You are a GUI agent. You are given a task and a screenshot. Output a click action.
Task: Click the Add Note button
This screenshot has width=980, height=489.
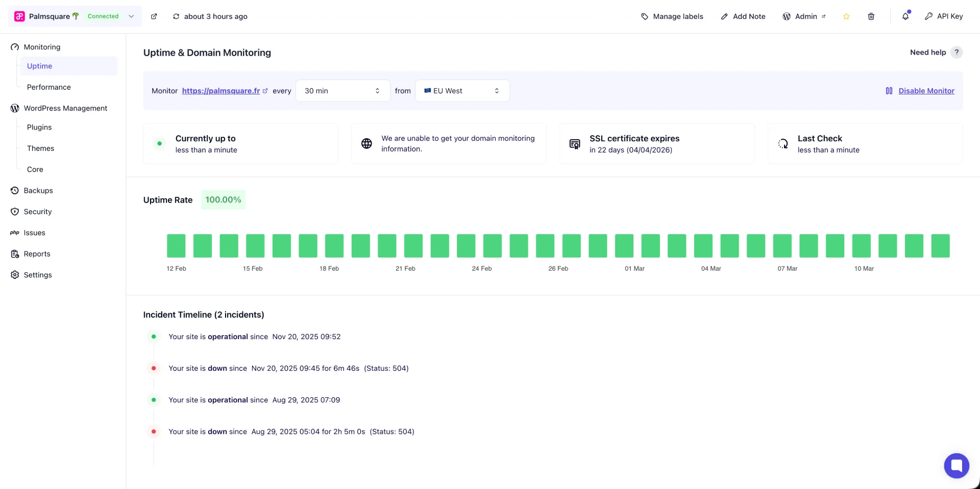click(743, 16)
